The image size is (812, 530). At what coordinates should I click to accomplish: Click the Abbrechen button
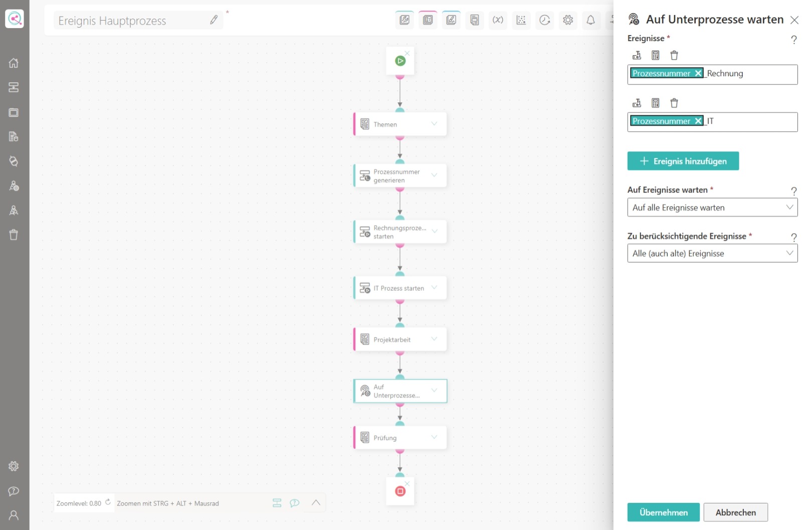click(x=736, y=512)
